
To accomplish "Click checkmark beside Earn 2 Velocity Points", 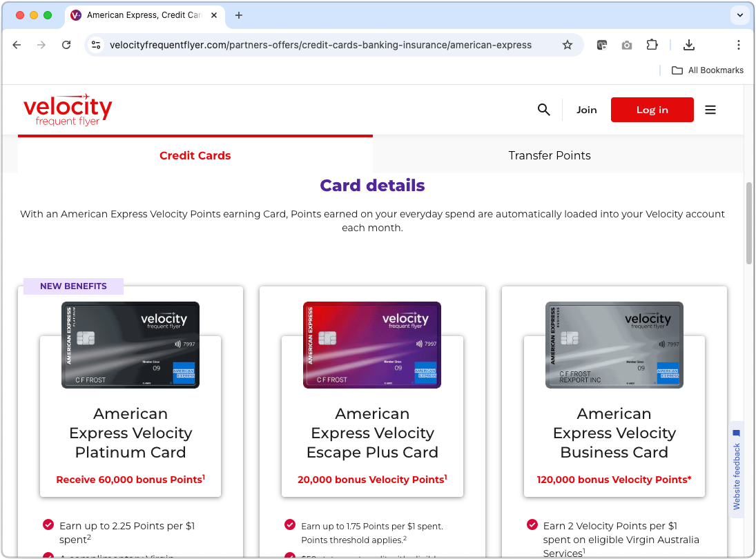I will pyautogui.click(x=532, y=524).
